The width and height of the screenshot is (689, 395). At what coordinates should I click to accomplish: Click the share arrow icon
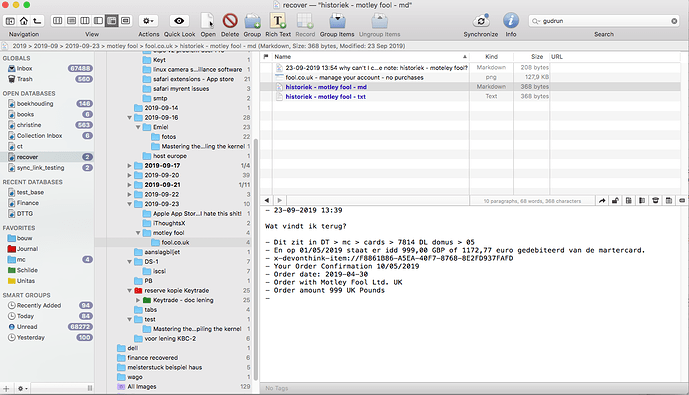602,201
